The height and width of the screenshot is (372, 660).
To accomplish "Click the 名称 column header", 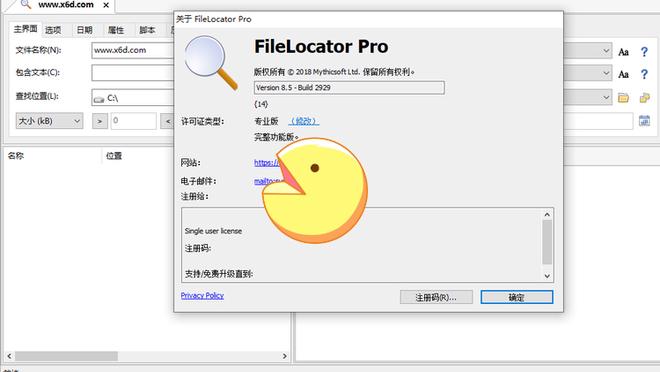I will (x=16, y=156).
